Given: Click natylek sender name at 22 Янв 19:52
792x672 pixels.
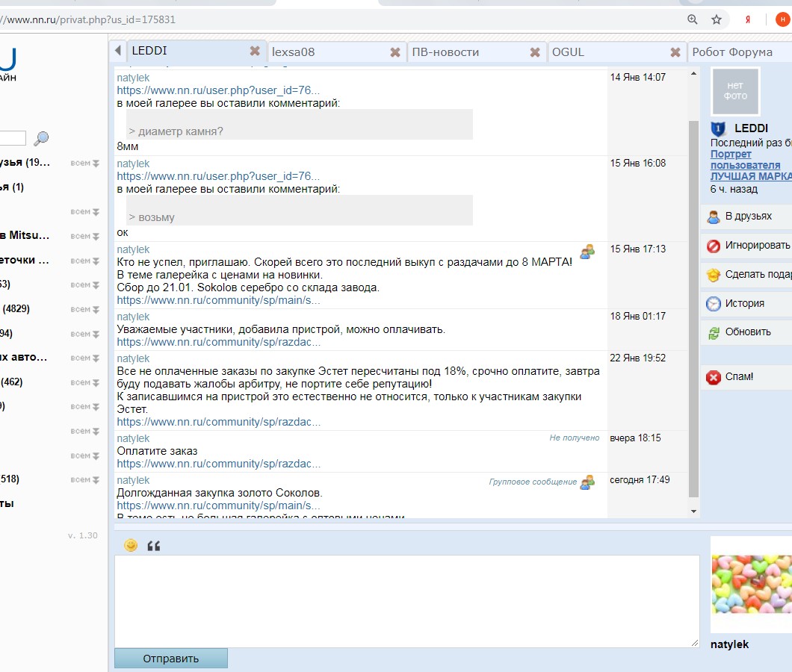Looking at the screenshot, I should (133, 358).
